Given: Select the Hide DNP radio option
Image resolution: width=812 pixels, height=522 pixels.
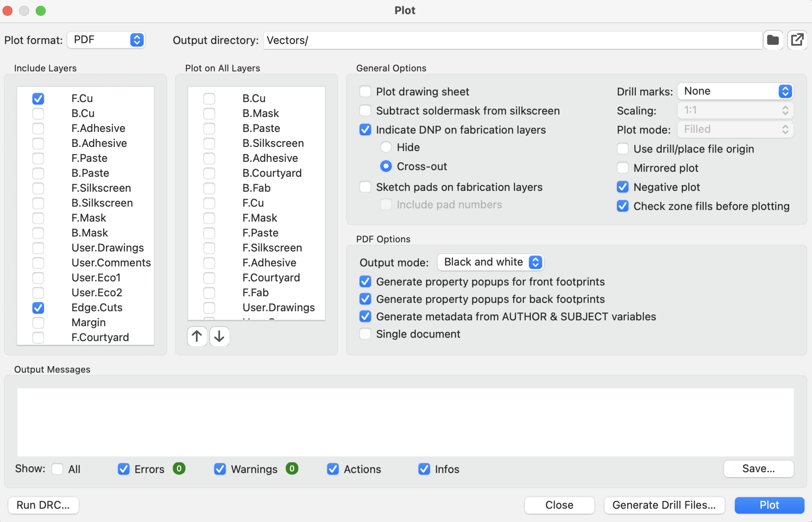Looking at the screenshot, I should 386,147.
